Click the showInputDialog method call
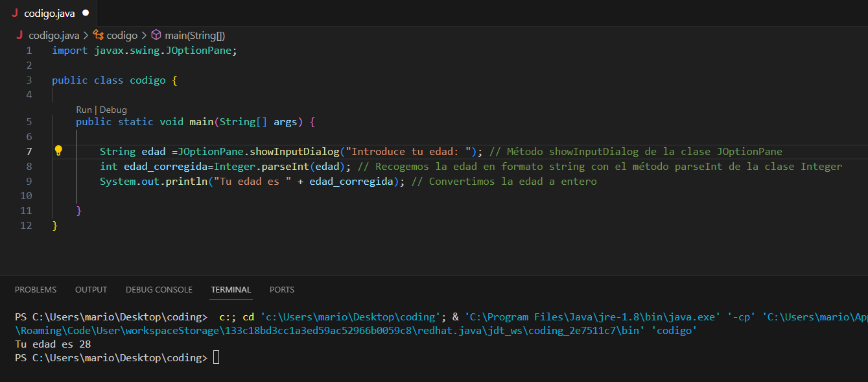Viewport: 868px width, 382px height. click(x=294, y=152)
